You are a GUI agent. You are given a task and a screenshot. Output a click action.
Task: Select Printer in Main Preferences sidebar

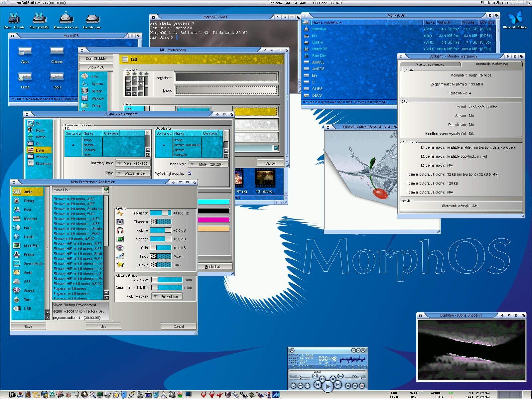point(28,255)
